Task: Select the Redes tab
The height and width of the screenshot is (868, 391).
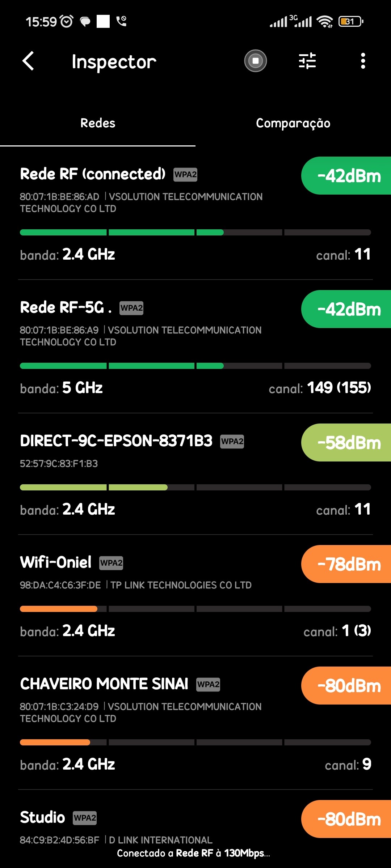Action: point(98,123)
